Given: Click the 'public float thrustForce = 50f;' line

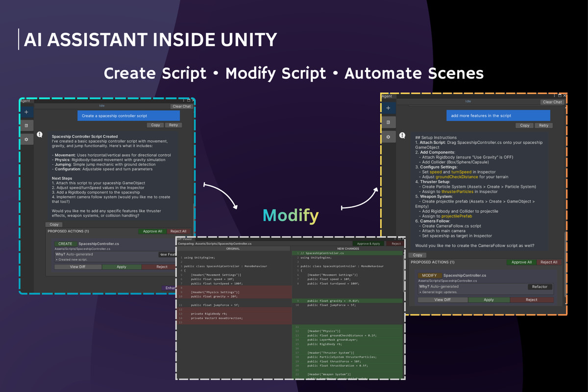Looking at the screenshot, I should pyautogui.click(x=333, y=361).
